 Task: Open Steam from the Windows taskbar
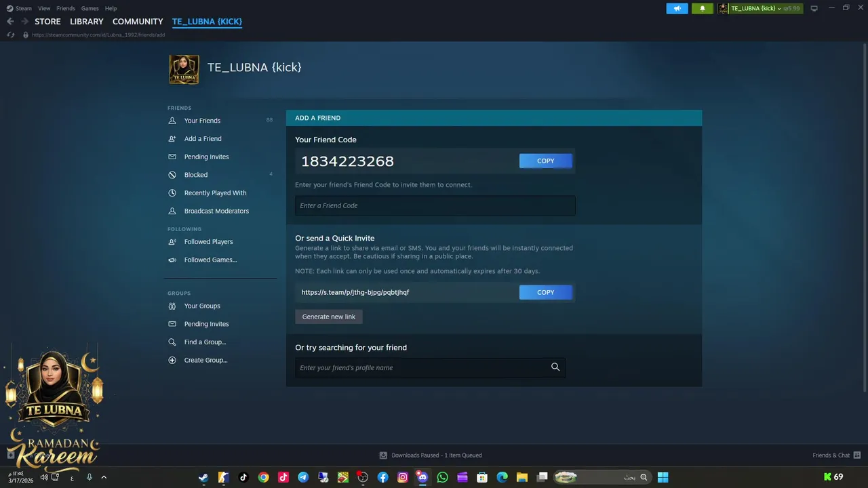[203, 477]
